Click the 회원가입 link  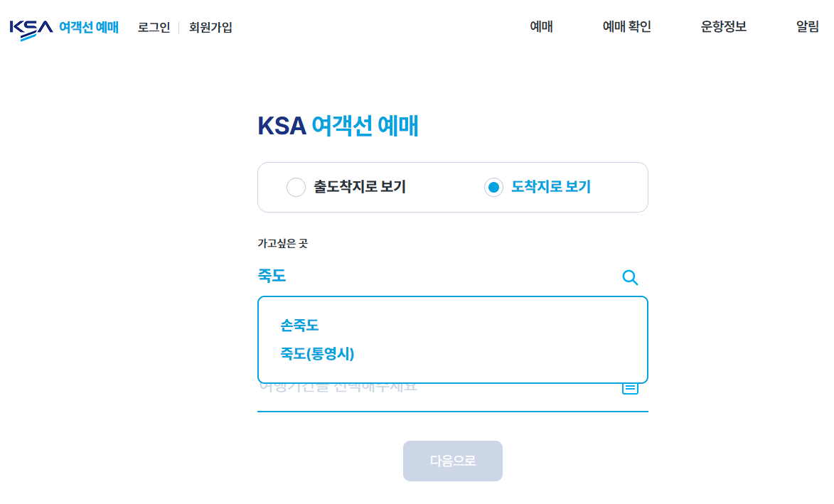[208, 26]
